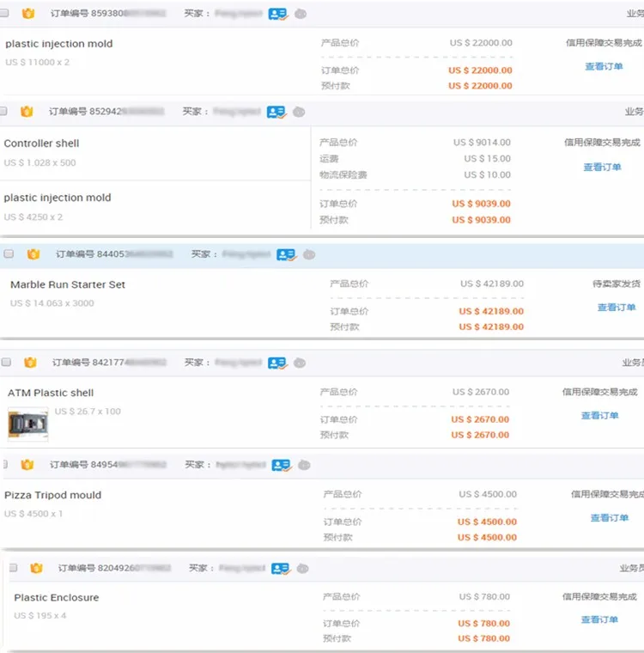This screenshot has width=644, height=653.
Task: Click the trade assurance crown icon for order 859380
Action: 27,14
